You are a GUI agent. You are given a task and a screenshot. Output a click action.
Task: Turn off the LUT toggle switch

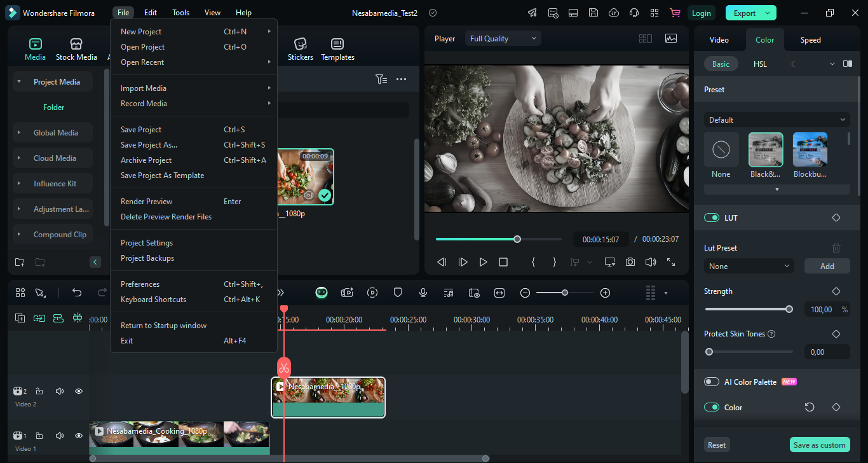[x=712, y=218]
